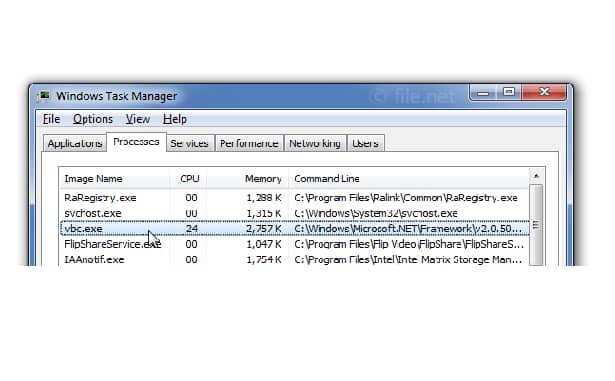Sort processes by Image Name column

click(x=115, y=179)
